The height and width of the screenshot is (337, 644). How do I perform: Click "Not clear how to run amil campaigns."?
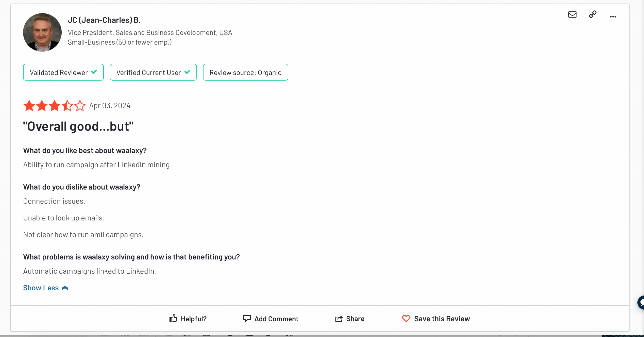[83, 235]
